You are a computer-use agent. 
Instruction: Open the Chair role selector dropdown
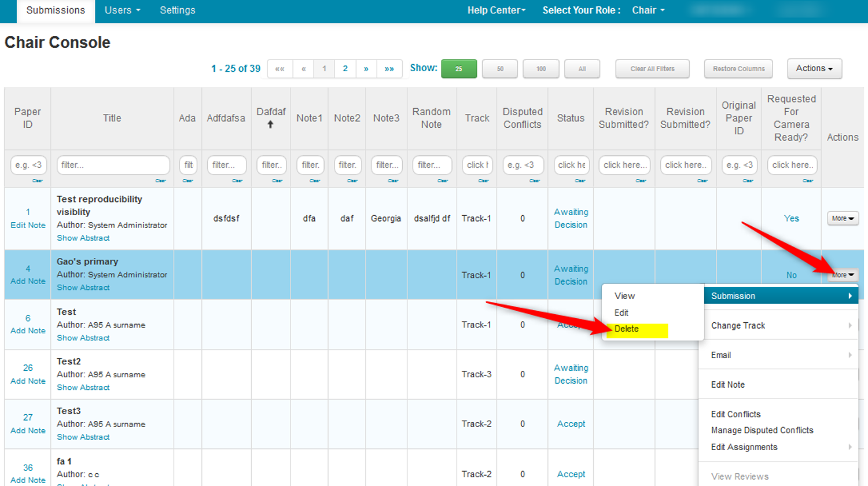click(648, 10)
